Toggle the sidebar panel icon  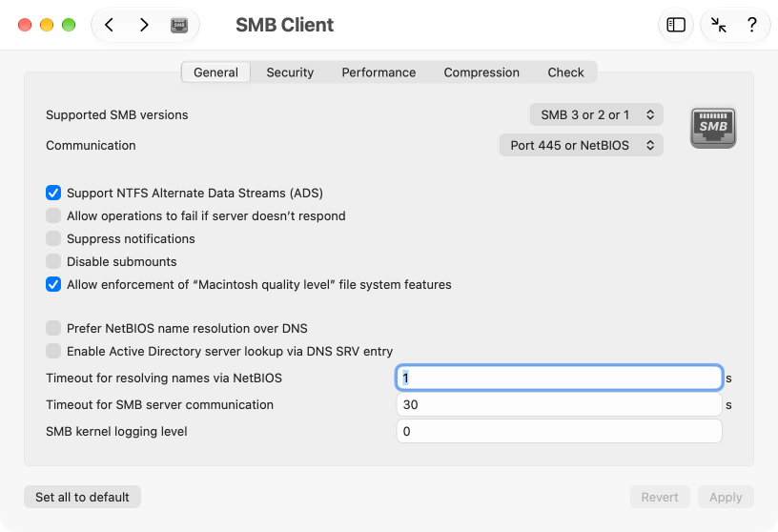[x=676, y=25]
